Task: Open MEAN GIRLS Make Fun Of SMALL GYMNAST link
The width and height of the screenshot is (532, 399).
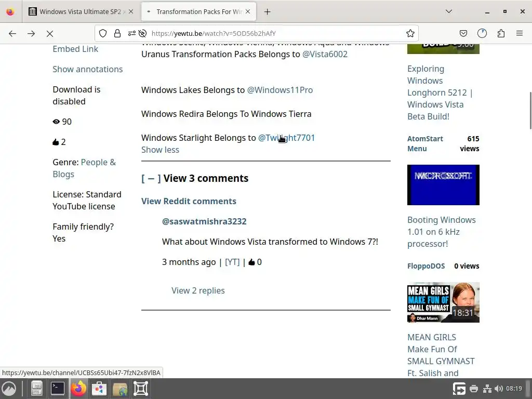Action: (x=441, y=355)
